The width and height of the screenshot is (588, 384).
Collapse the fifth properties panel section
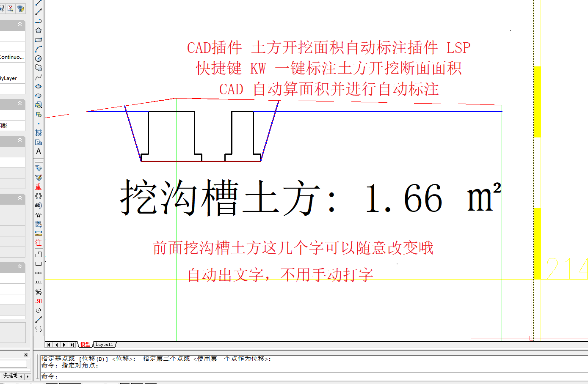coord(19,266)
